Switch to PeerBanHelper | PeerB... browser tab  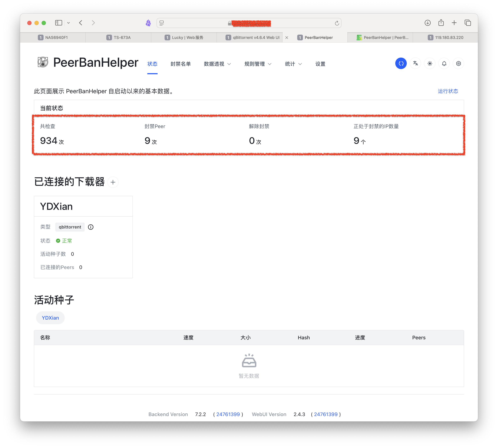tap(380, 37)
